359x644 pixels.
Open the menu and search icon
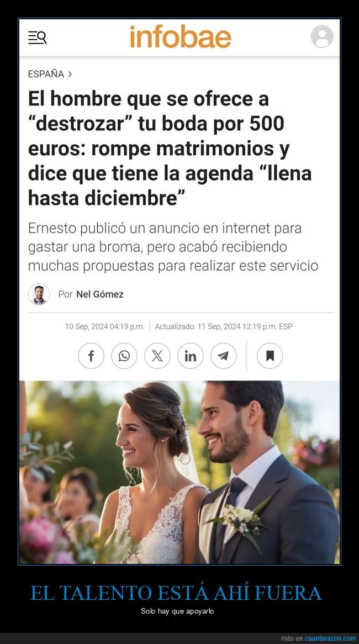point(37,38)
